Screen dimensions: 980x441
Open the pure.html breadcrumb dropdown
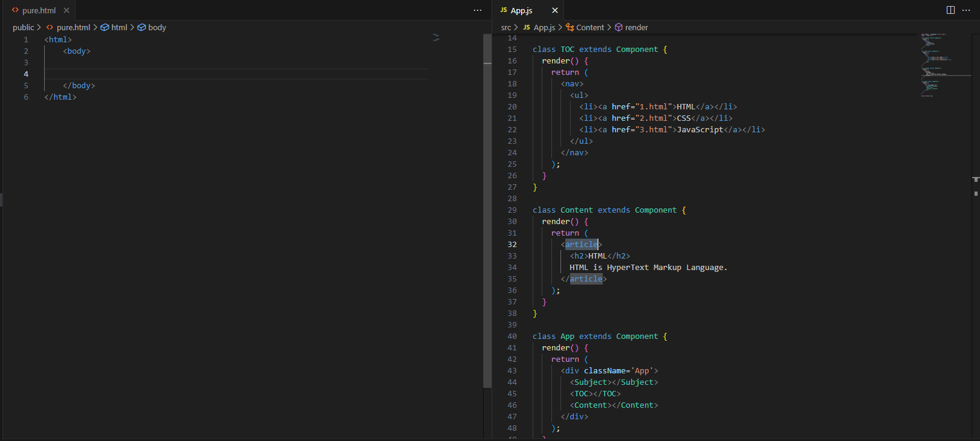[x=73, y=27]
